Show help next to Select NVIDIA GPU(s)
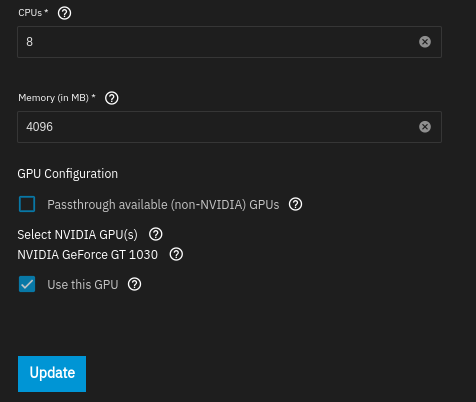 point(156,234)
